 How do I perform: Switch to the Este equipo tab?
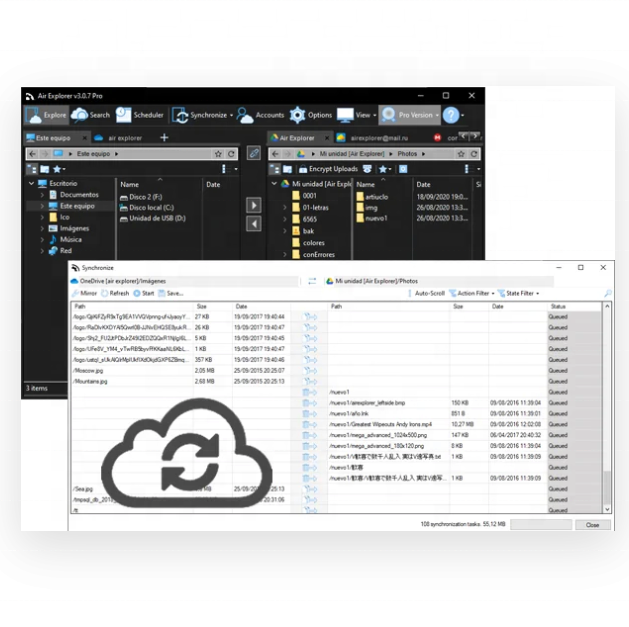[x=53, y=138]
